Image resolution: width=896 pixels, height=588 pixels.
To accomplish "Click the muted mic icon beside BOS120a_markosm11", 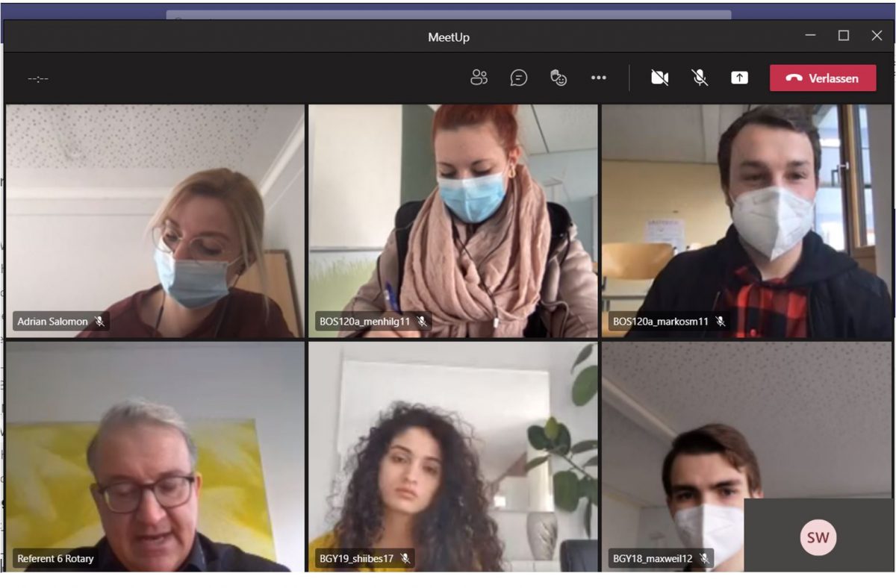I will [x=721, y=322].
